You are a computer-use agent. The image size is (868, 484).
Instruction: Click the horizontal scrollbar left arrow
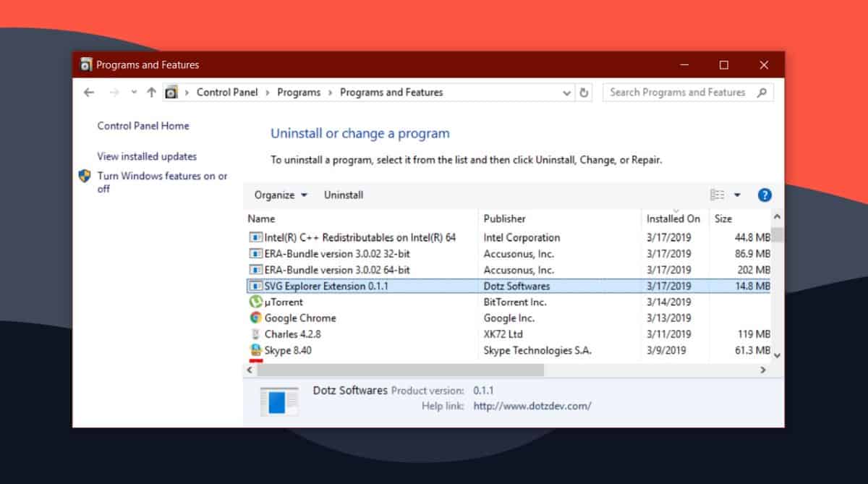click(250, 370)
